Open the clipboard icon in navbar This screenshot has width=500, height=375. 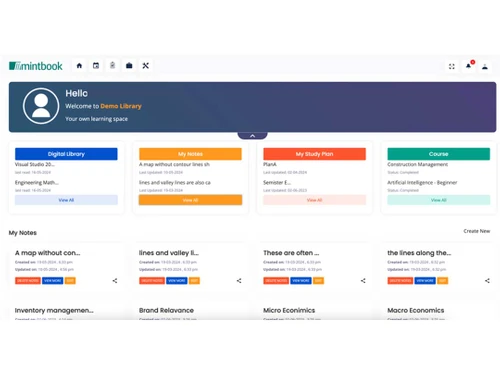point(113,65)
